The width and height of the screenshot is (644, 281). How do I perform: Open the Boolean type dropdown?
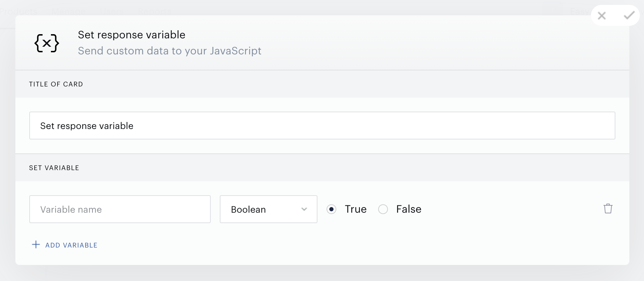269,209
